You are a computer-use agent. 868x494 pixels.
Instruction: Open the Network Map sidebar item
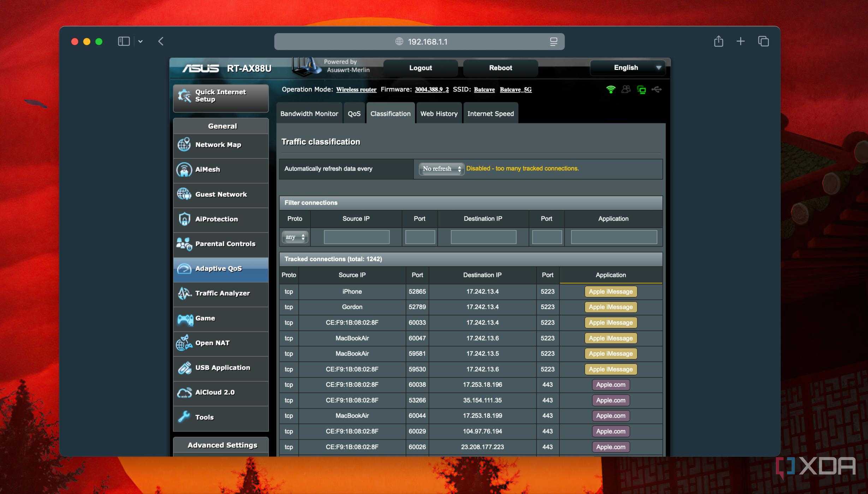221,145
